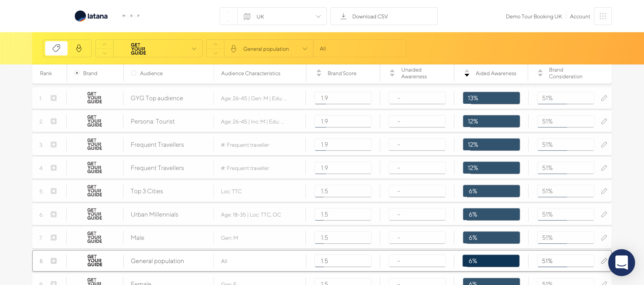Click General population aided awareness 6% bar
Image resolution: width=644 pixels, height=285 pixels.
tap(491, 261)
